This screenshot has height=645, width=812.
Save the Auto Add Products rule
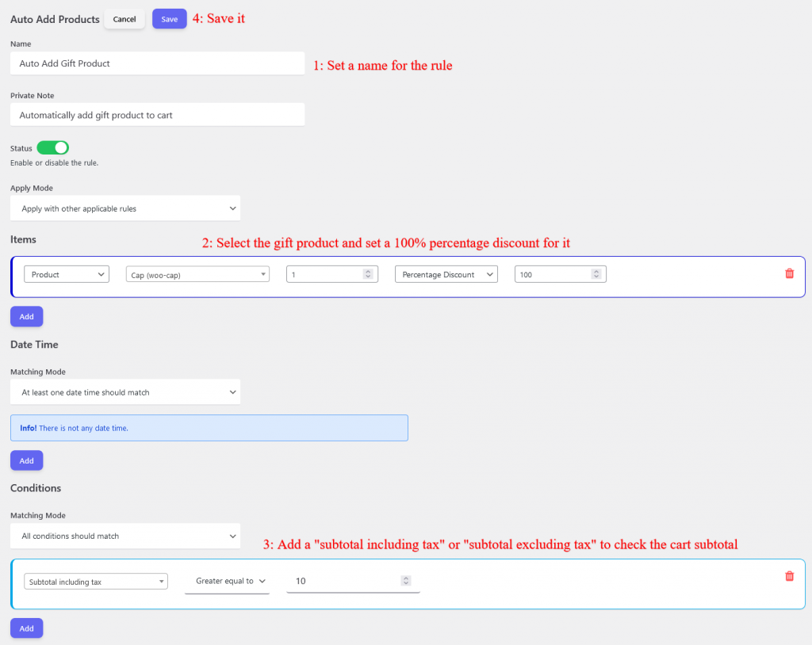pyautogui.click(x=169, y=18)
